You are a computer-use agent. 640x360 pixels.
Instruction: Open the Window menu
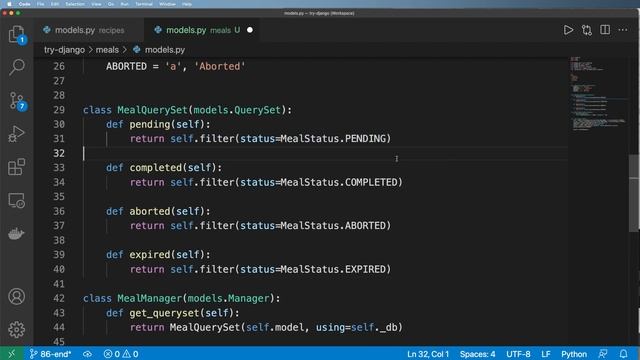click(x=167, y=4)
